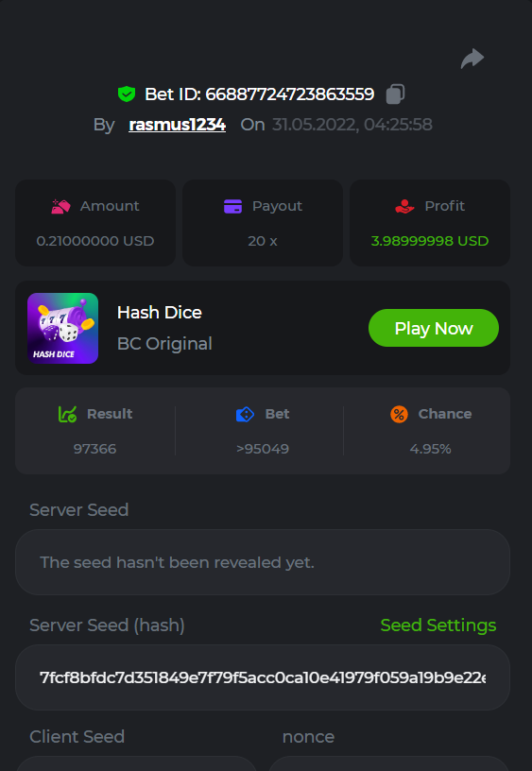Click the Bet ID number text
Image resolution: width=532 pixels, height=771 pixels.
click(x=289, y=94)
